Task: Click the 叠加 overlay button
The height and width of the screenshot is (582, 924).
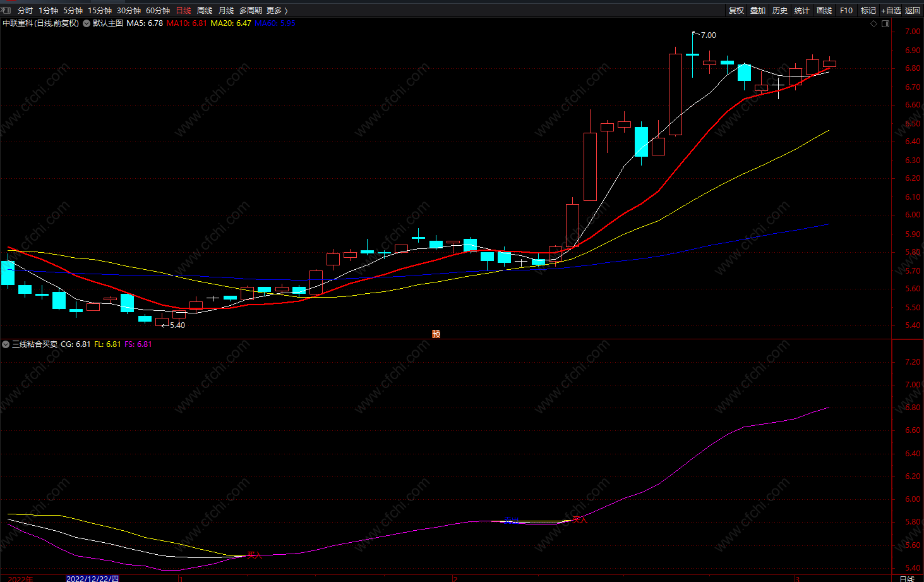Action: [758, 11]
